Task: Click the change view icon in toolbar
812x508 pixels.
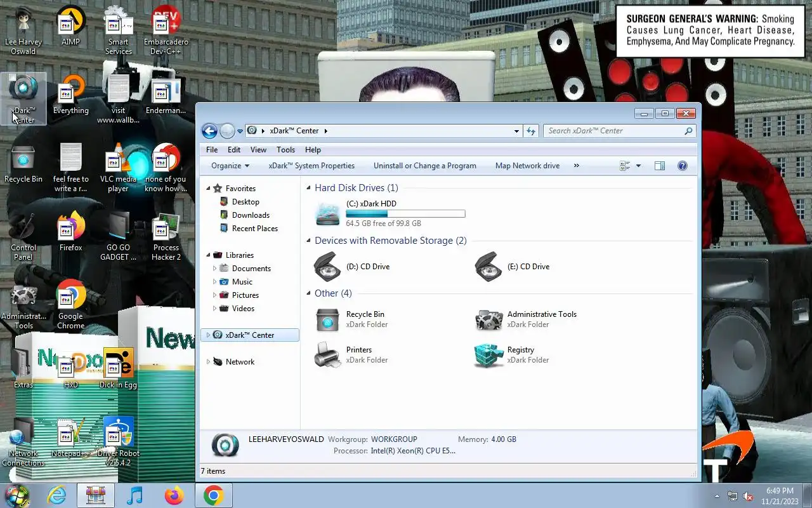Action: (x=625, y=166)
